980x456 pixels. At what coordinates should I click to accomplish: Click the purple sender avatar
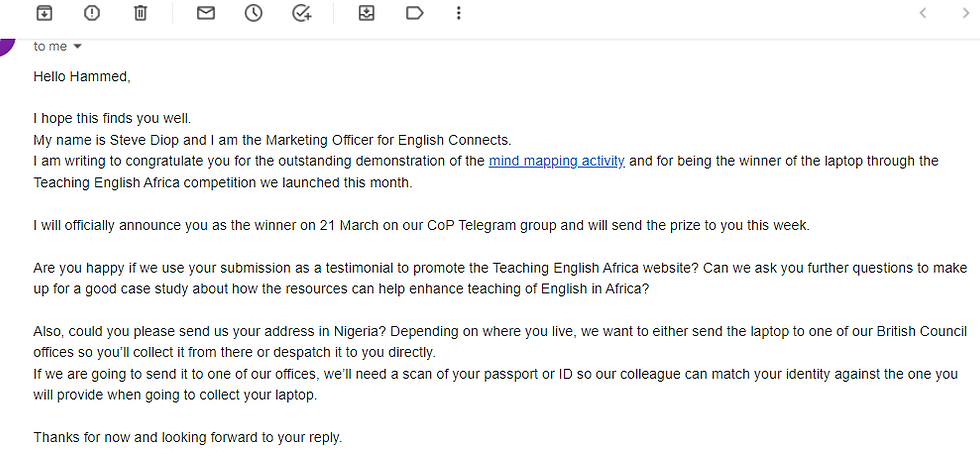pyautogui.click(x=7, y=44)
